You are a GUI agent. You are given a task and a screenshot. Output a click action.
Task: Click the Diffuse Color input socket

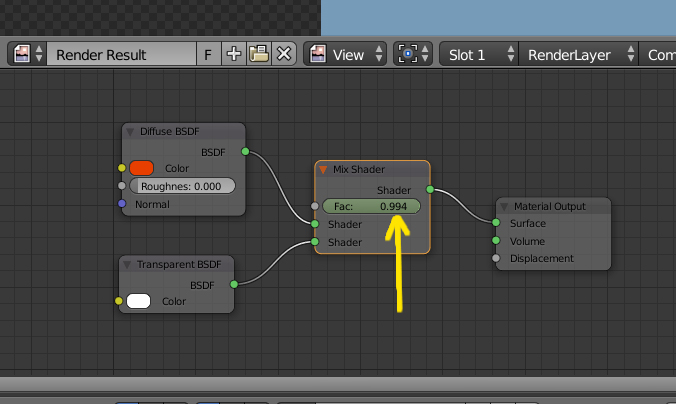coord(122,168)
